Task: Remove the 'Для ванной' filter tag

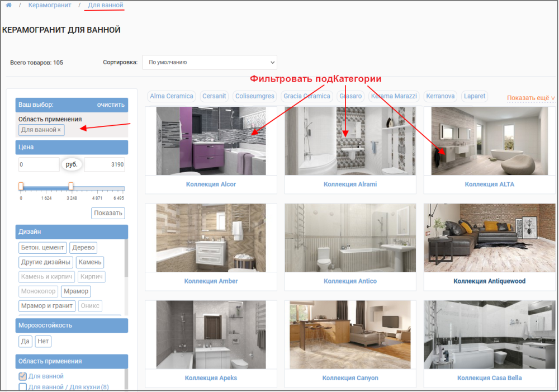Action: click(59, 130)
